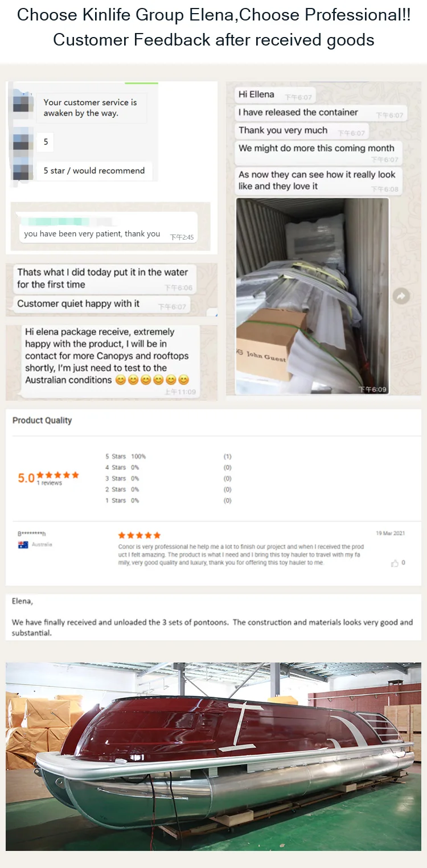
Task: Click the five-star rating above the Conor review
Action: pyautogui.click(x=139, y=535)
